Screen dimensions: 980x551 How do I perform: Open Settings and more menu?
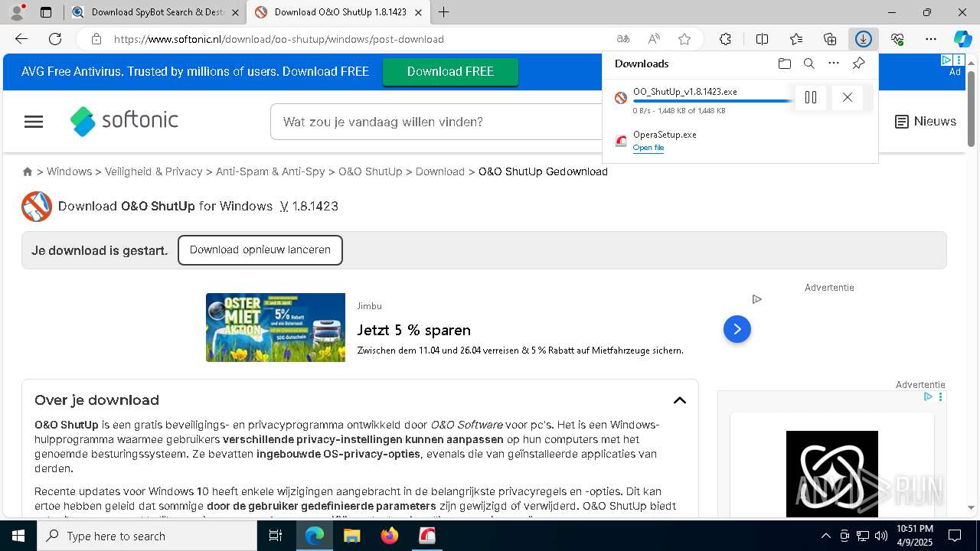pos(931,39)
